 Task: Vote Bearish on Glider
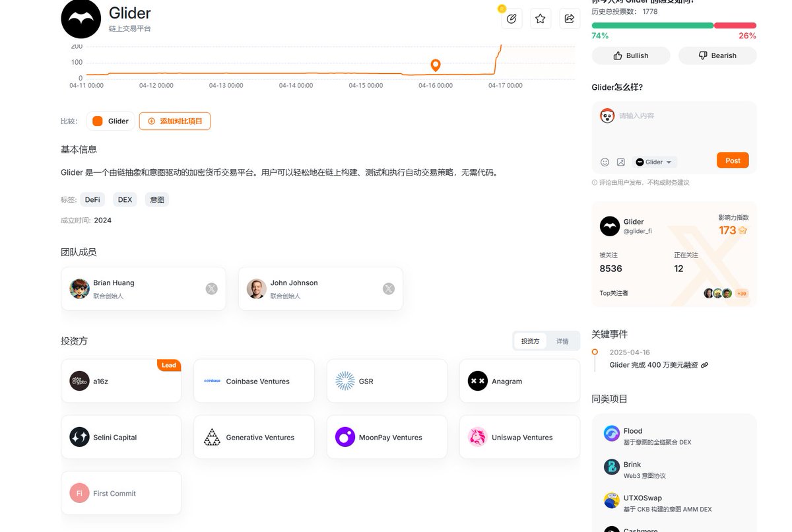(717, 55)
